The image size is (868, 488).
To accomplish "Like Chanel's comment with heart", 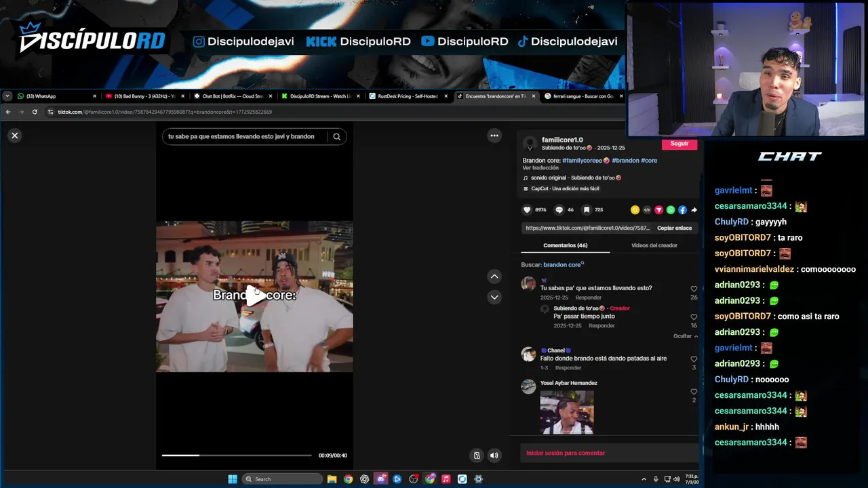I will point(694,359).
